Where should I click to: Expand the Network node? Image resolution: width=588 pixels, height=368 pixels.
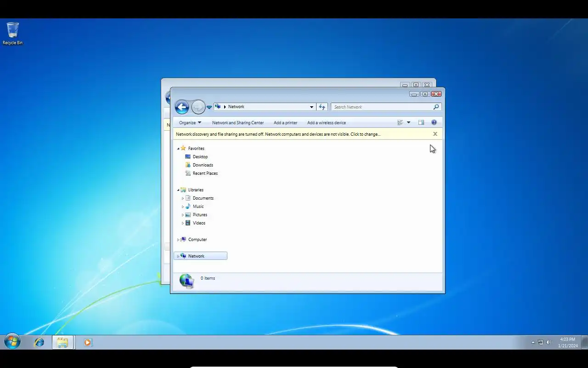(178, 256)
